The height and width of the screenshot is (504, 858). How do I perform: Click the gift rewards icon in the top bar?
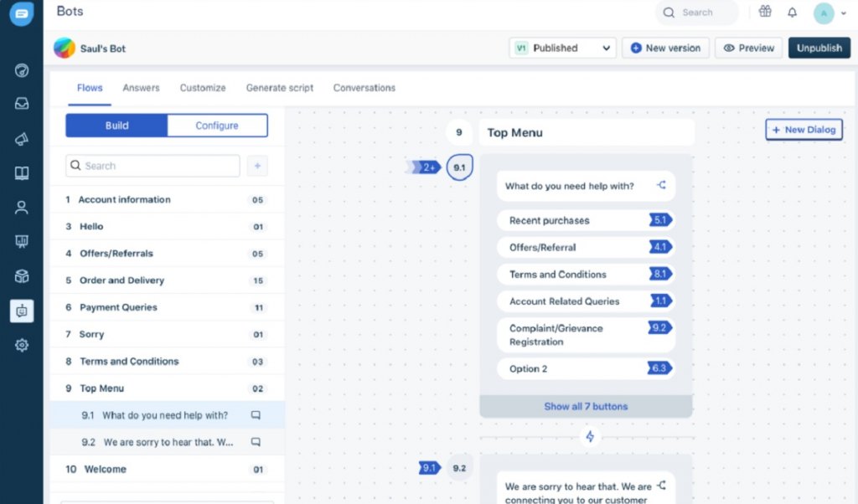pos(765,12)
